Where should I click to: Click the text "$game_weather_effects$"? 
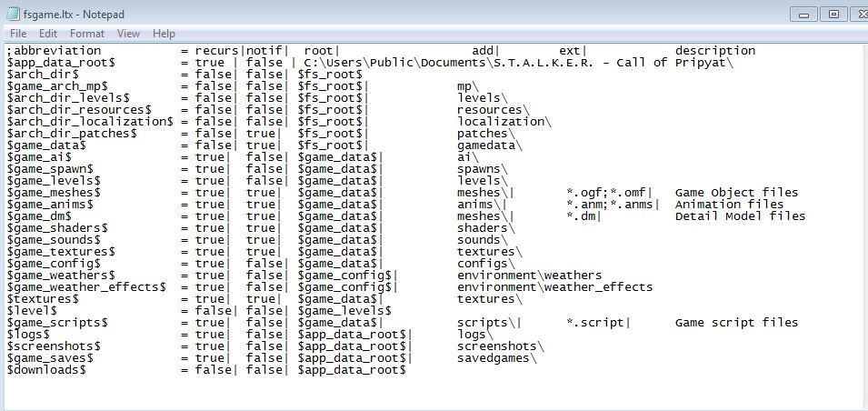[86, 287]
